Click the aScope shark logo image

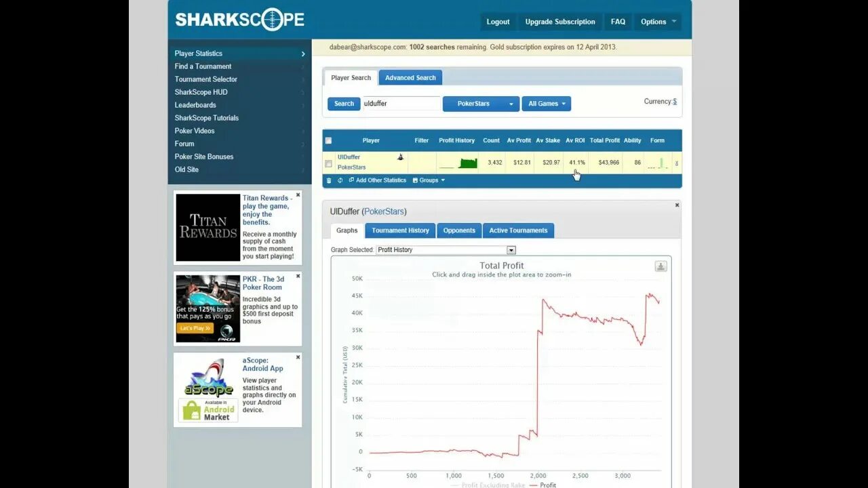208,378
